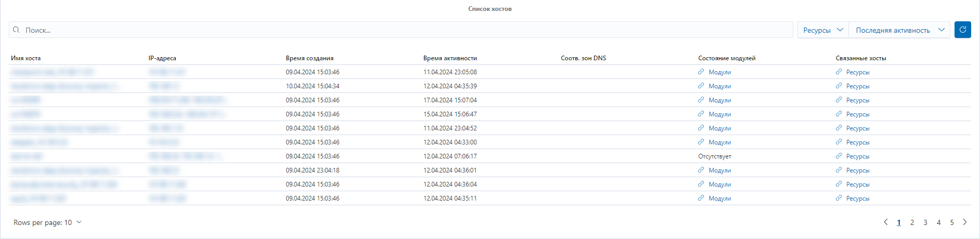Open Ресурсы link for row active 12.04.2024 04:35:39
Viewport: 980px width, 239px height.
(853, 86)
